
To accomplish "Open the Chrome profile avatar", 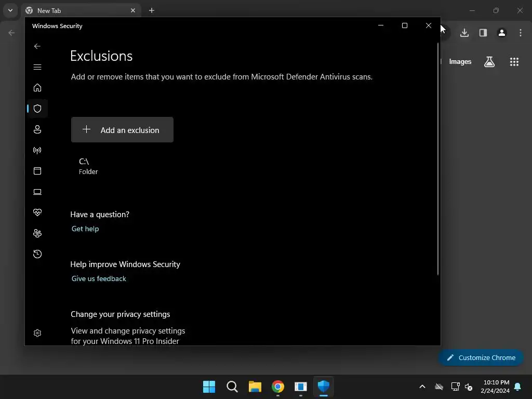I will (x=502, y=33).
